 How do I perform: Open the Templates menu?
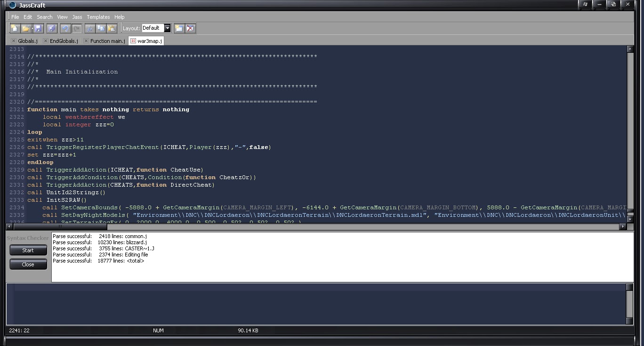(x=98, y=17)
